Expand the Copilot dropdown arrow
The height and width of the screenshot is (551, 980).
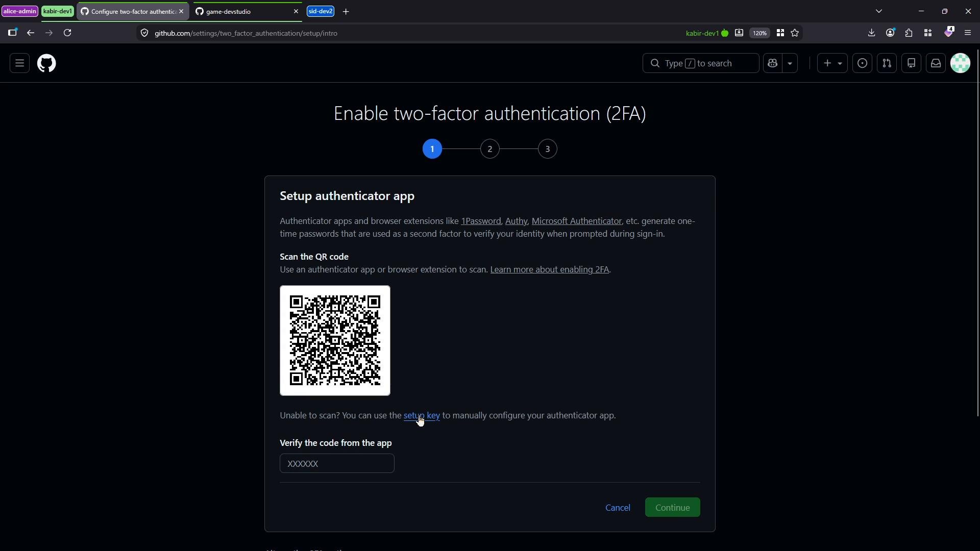790,63
